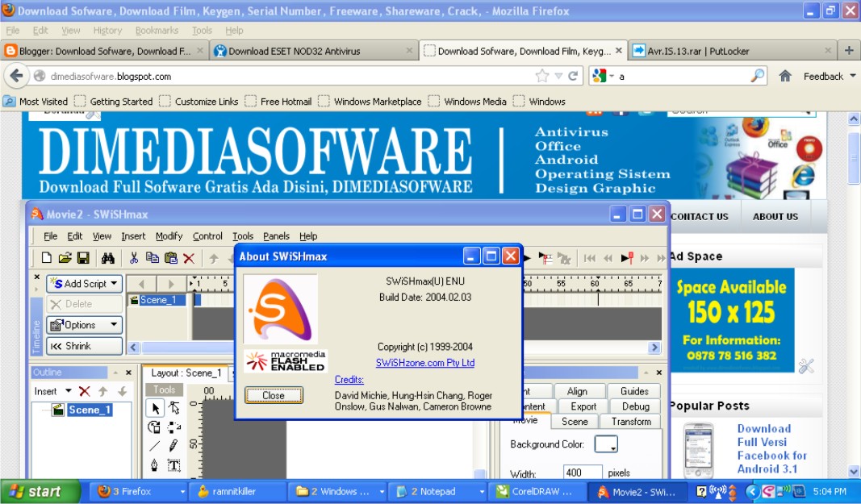Move object up in Outline panel
Screen dimensions: 861x504
pos(103,391)
